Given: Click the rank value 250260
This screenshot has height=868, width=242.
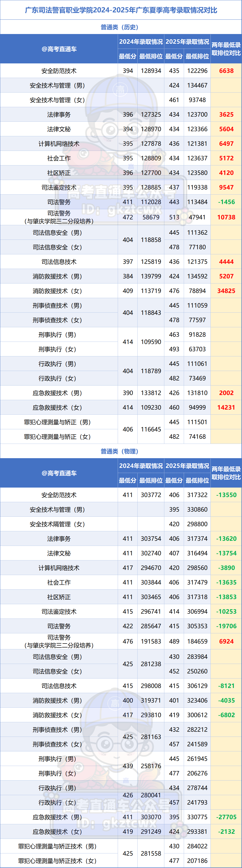Looking at the screenshot, I should click(197, 671).
